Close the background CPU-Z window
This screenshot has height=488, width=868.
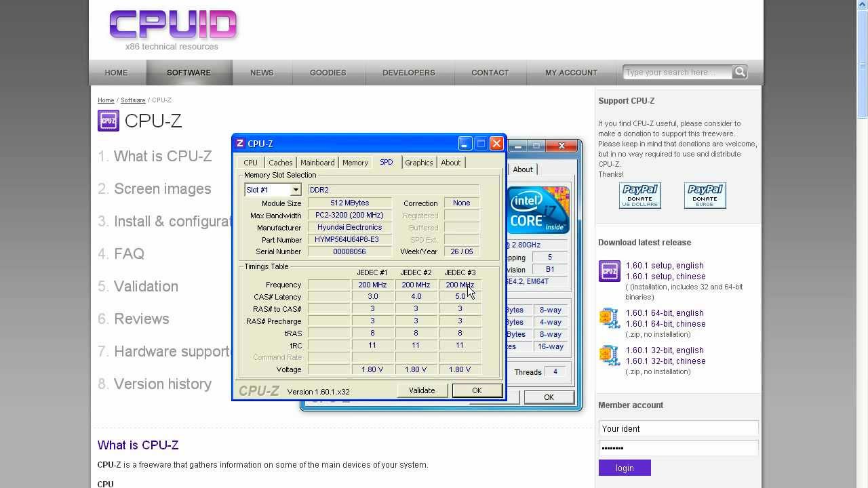[x=561, y=146]
